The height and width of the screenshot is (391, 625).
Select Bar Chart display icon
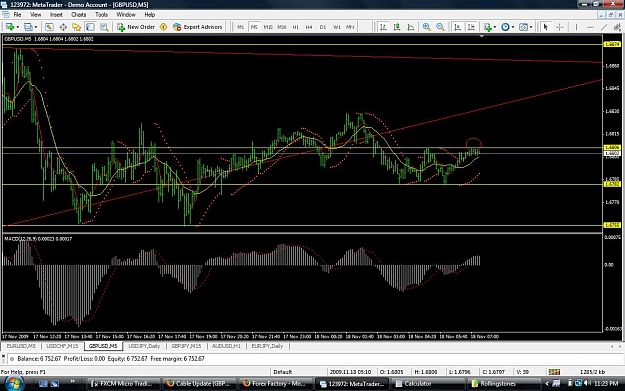pos(383,27)
